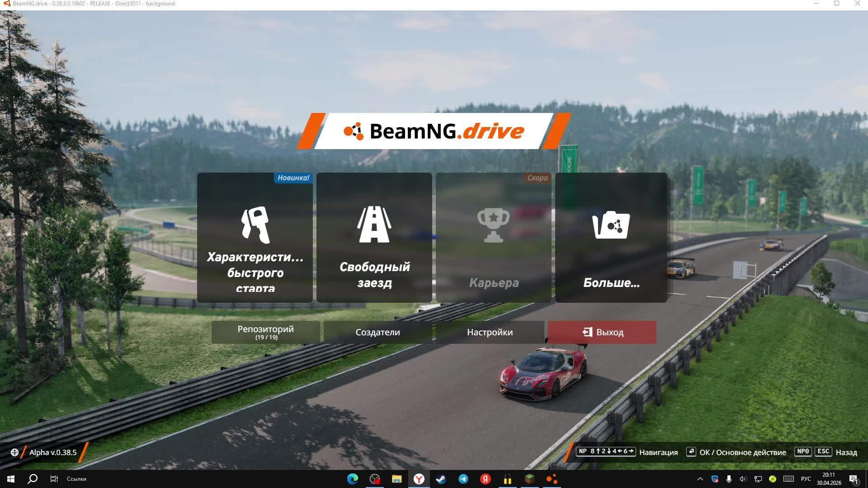Click the green tray icon

coord(773,479)
